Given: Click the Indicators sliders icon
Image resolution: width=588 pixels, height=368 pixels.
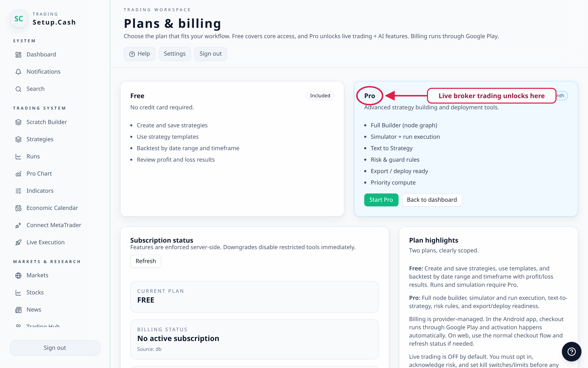Looking at the screenshot, I should coord(18,191).
